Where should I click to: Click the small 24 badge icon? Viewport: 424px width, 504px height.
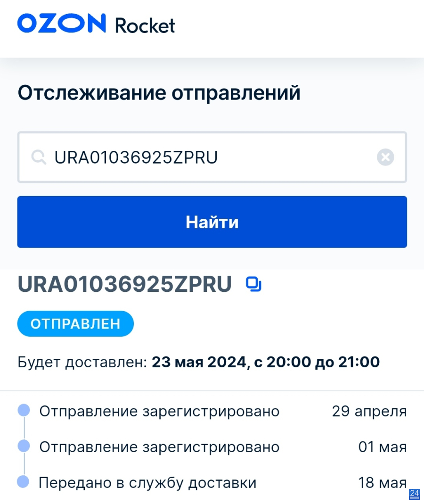(415, 494)
